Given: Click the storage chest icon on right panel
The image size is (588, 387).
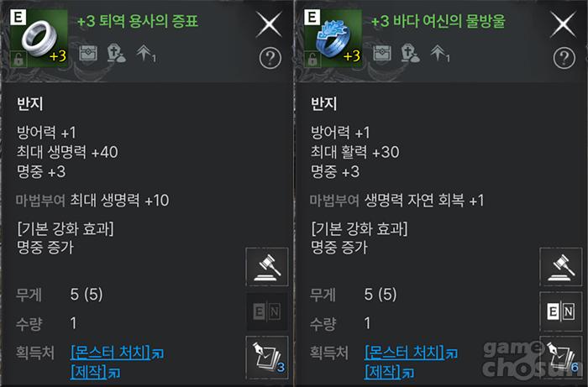Looking at the screenshot, I should tap(381, 53).
